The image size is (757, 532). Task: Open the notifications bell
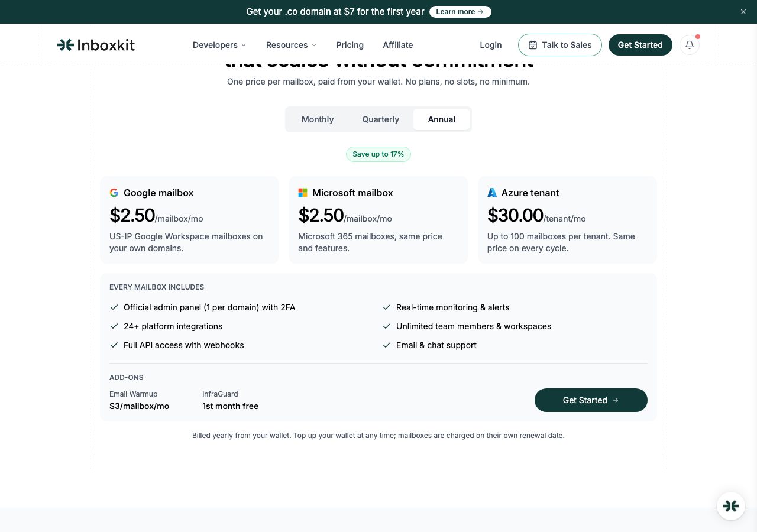pyautogui.click(x=690, y=45)
